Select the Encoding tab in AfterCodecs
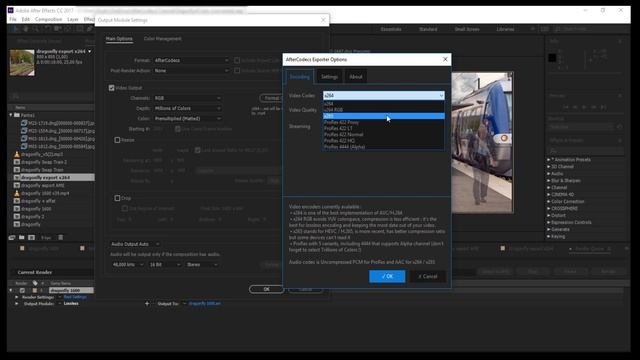640x360 pixels. click(300, 77)
